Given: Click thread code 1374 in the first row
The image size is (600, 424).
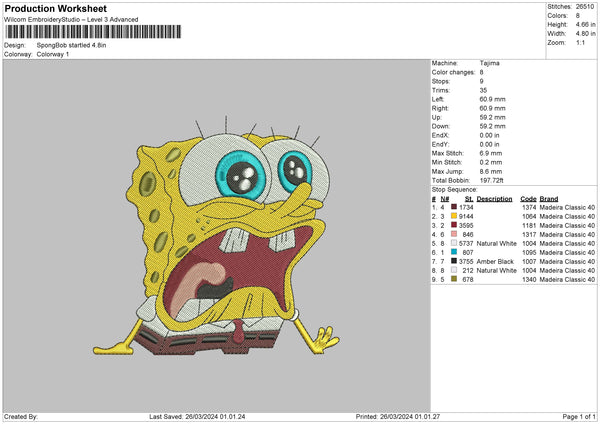Looking at the screenshot, I should pos(529,207).
